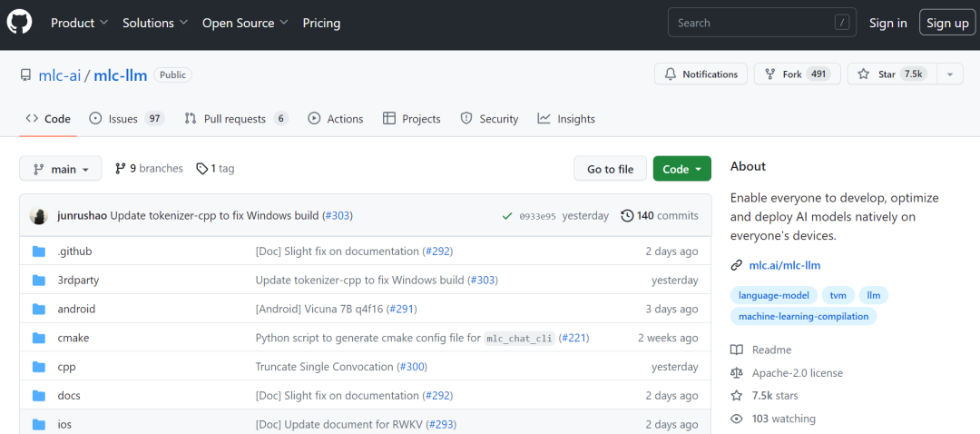This screenshot has width=980, height=434.
Task: Open the commit history clock icon
Action: click(x=627, y=216)
